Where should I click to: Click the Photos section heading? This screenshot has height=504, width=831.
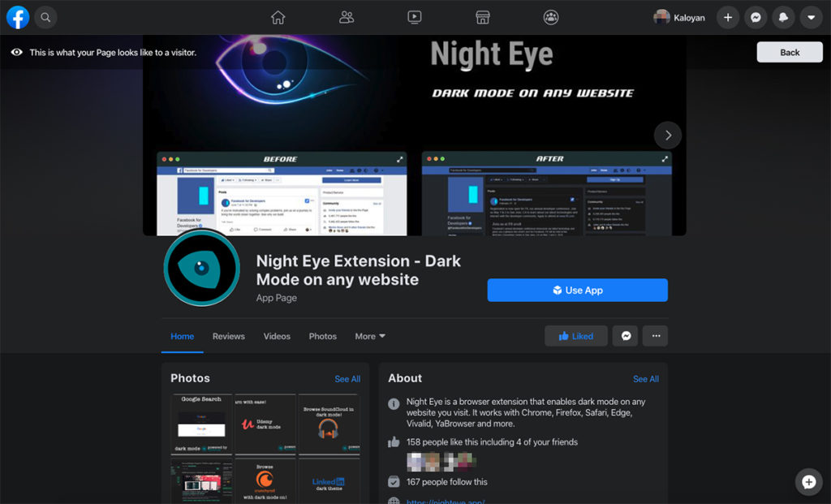(x=190, y=378)
